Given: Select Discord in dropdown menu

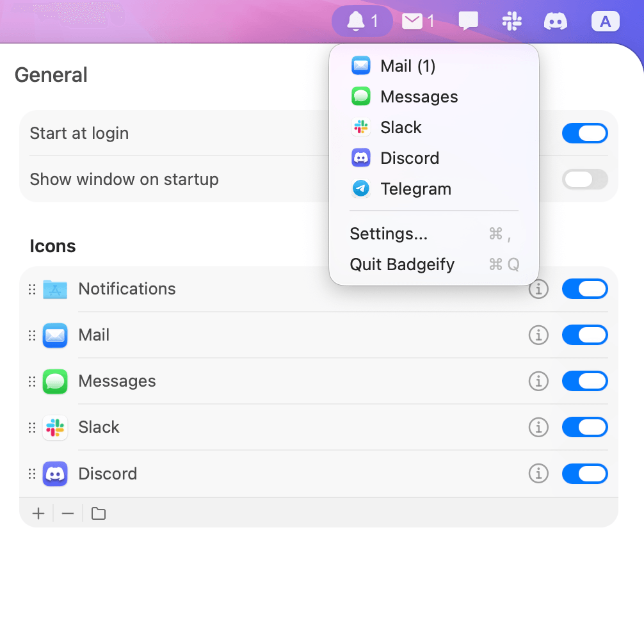Looking at the screenshot, I should pos(434,158).
